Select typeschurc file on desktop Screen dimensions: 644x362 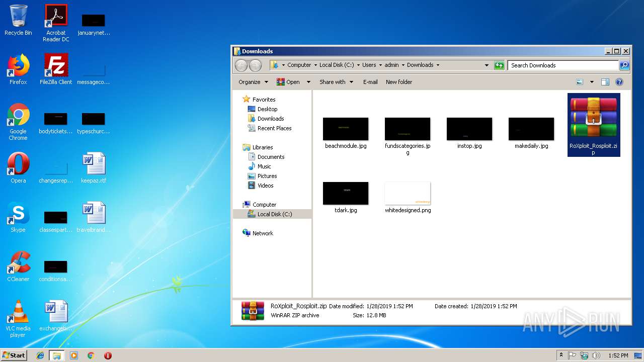coord(94,123)
